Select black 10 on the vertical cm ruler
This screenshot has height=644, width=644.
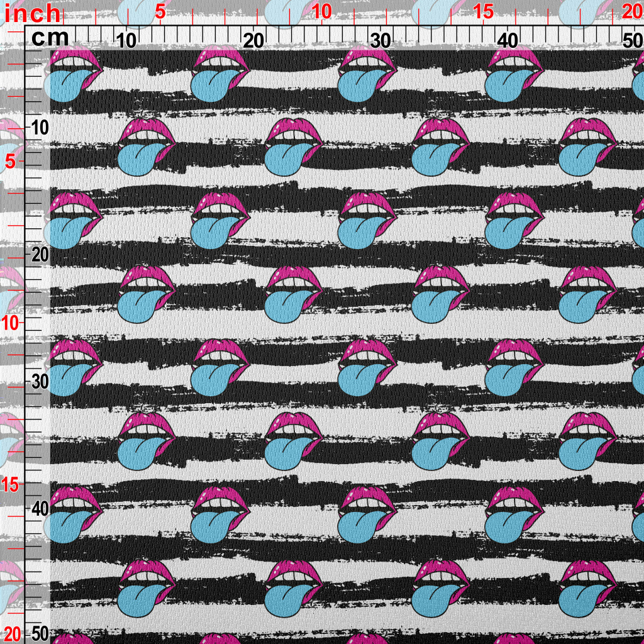click(40, 128)
